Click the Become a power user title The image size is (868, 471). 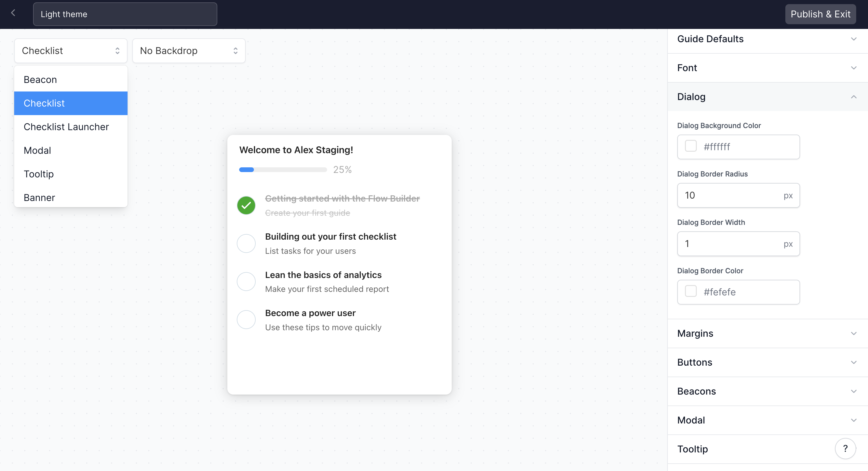coord(310,313)
